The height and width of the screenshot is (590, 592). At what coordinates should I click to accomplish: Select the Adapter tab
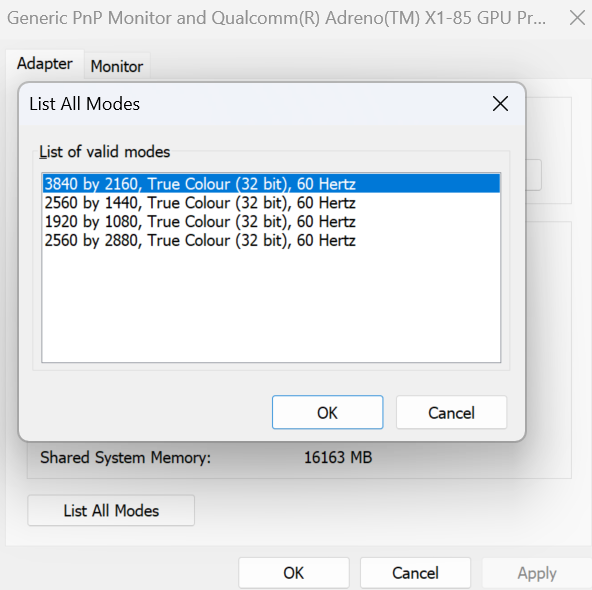coord(45,63)
